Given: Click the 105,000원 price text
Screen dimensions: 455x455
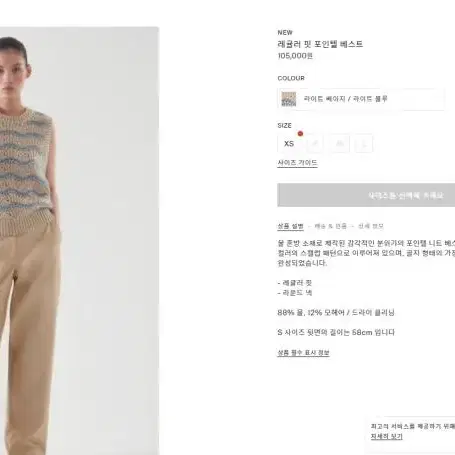Looking at the screenshot, I should 295,56.
